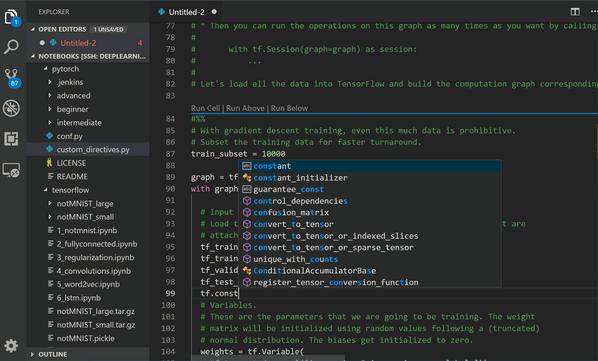
Task: Choose guarantee_const suggestion
Action: [x=370, y=189]
